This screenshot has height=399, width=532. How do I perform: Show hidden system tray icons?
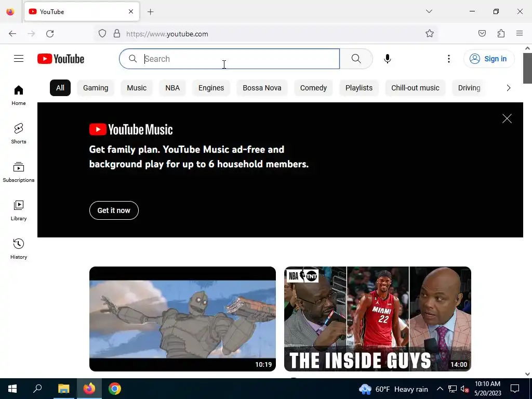click(x=440, y=389)
